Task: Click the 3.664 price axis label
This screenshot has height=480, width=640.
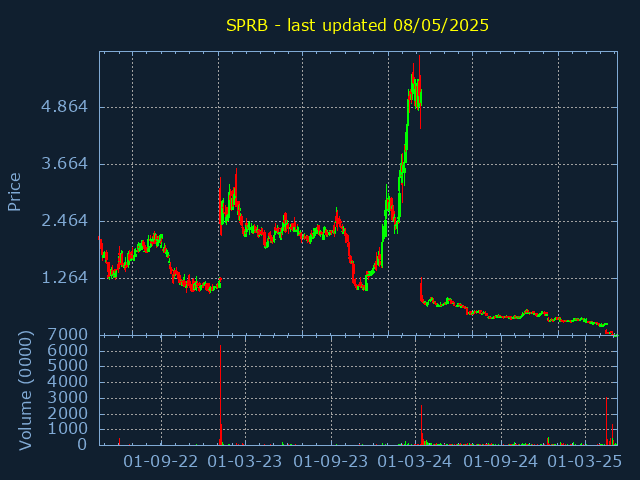Action: tap(64, 164)
